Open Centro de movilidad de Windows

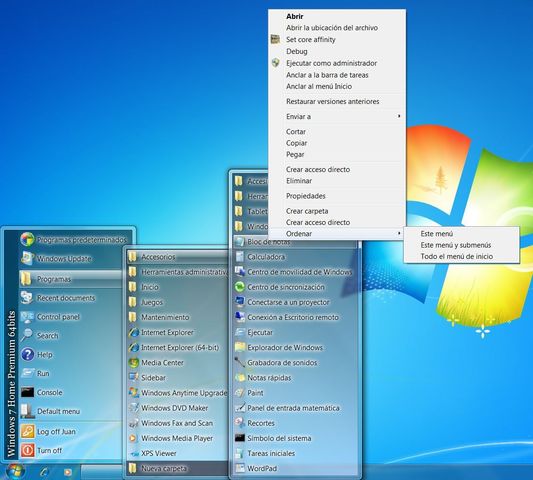pos(295,272)
